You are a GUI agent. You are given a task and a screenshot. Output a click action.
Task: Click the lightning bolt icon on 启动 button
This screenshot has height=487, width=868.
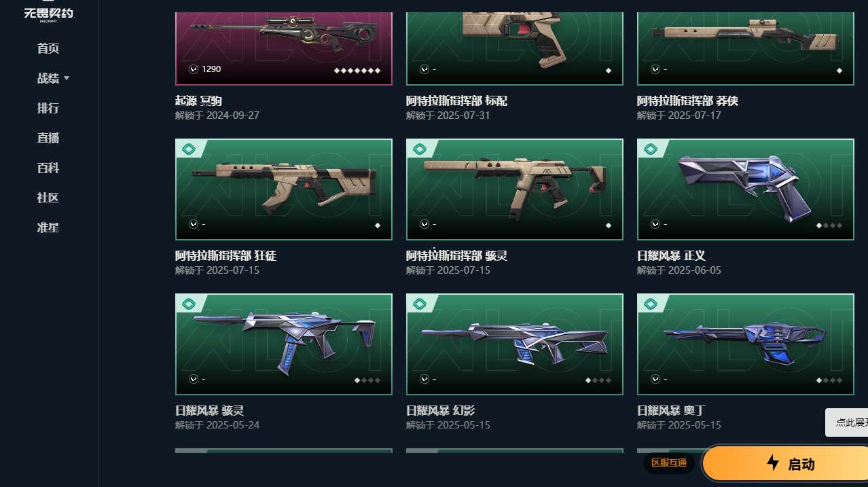773,463
